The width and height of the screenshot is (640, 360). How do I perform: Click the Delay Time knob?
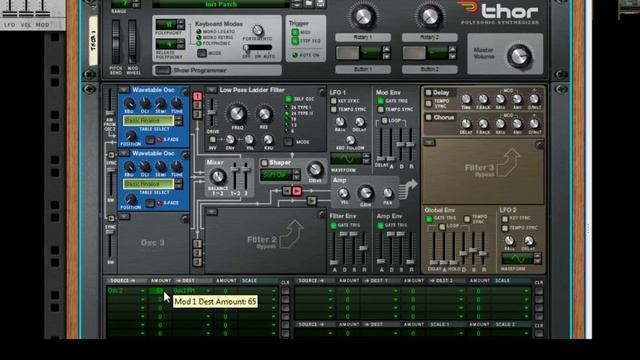pyautogui.click(x=466, y=99)
